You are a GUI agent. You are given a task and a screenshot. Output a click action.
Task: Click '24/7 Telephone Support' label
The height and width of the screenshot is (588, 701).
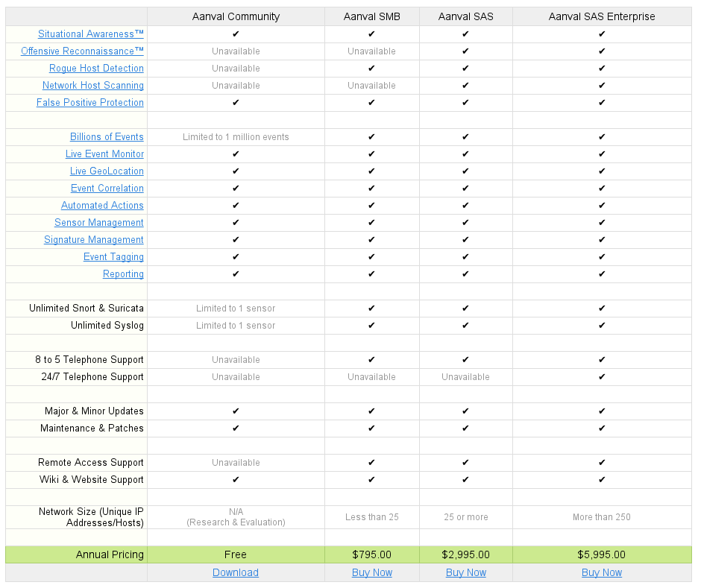[x=92, y=376]
